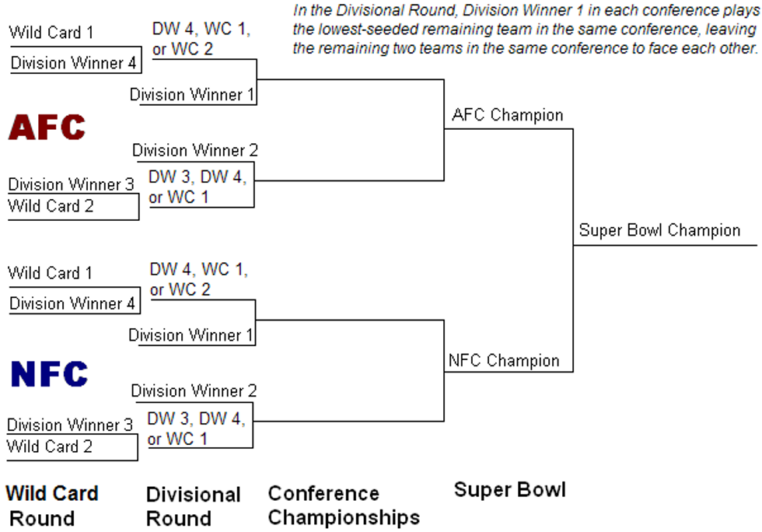This screenshot has width=762, height=532.
Task: Click the bold Super Bowl round heading
Action: point(509,489)
